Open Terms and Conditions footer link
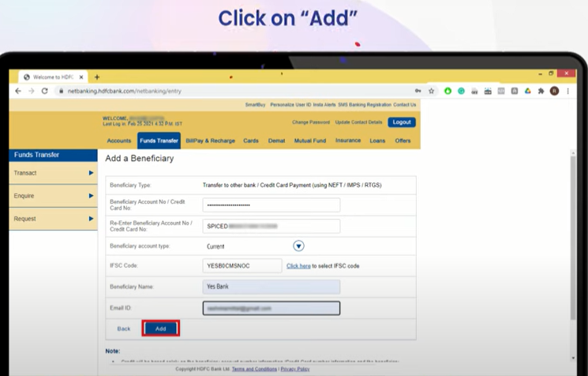The image size is (588, 376). tap(254, 369)
